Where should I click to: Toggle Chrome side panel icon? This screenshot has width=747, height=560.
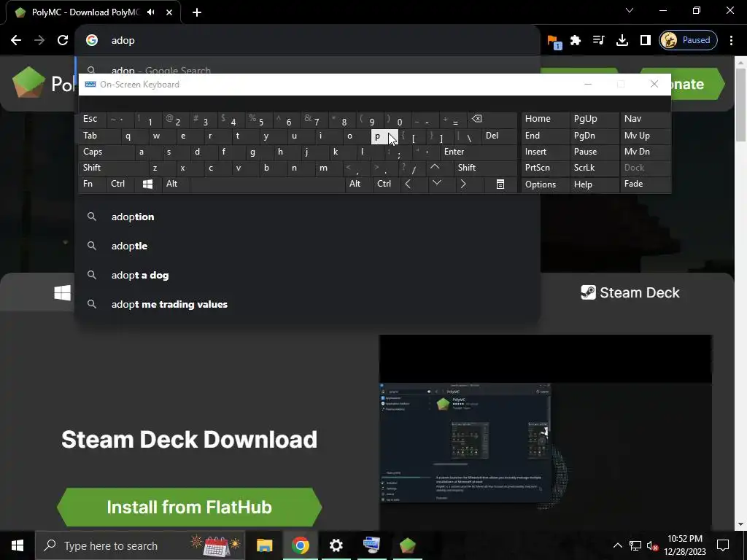click(645, 40)
